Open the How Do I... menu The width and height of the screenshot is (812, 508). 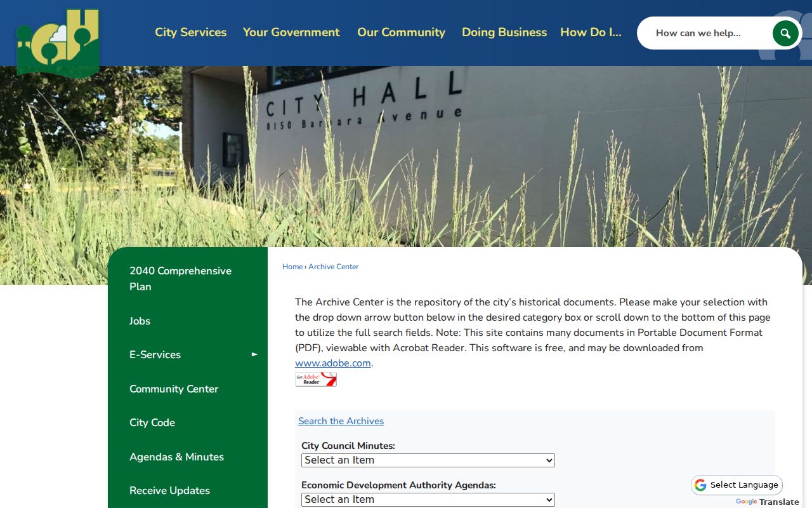tap(591, 32)
